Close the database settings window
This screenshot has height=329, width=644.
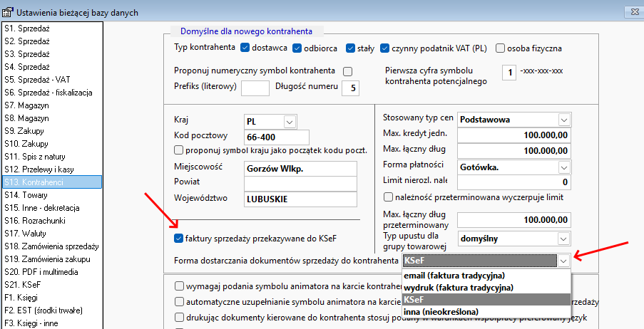[x=632, y=12]
